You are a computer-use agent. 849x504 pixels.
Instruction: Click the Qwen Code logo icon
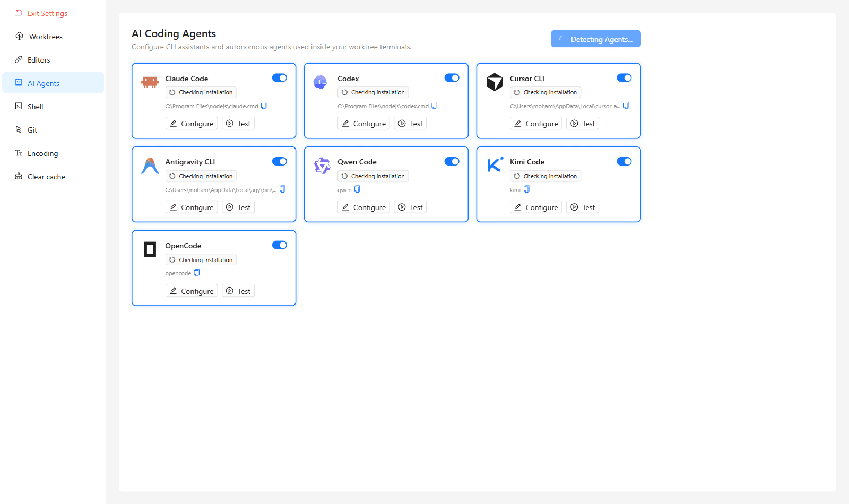(x=322, y=166)
